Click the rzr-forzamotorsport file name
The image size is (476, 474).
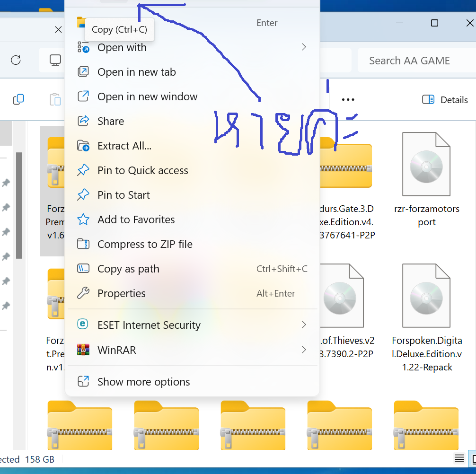(x=426, y=215)
